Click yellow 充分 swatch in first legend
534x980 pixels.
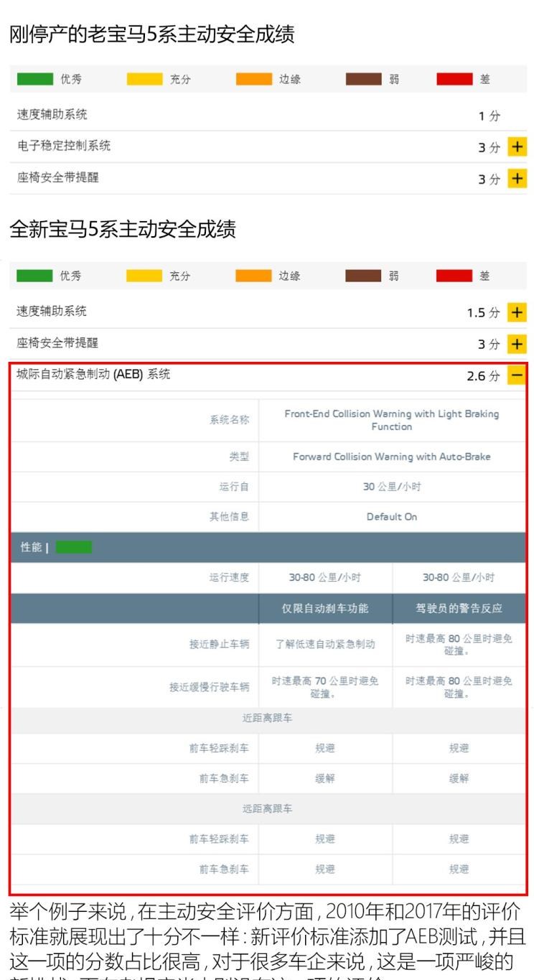(144, 79)
